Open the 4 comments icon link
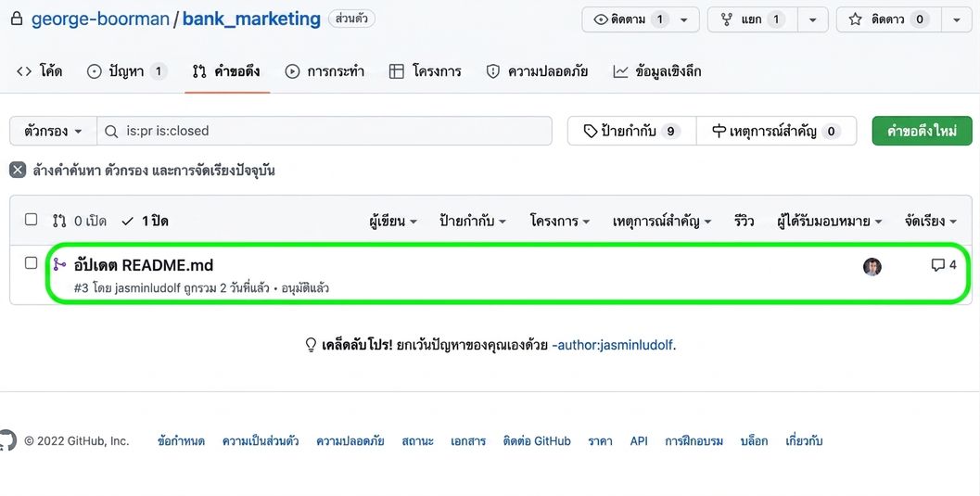The width and height of the screenshot is (980, 496). coord(943,265)
